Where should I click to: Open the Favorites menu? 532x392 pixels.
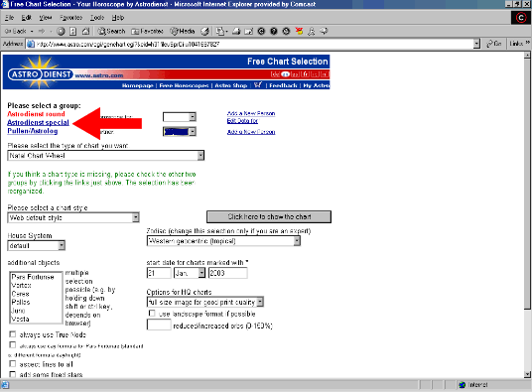(70, 17)
